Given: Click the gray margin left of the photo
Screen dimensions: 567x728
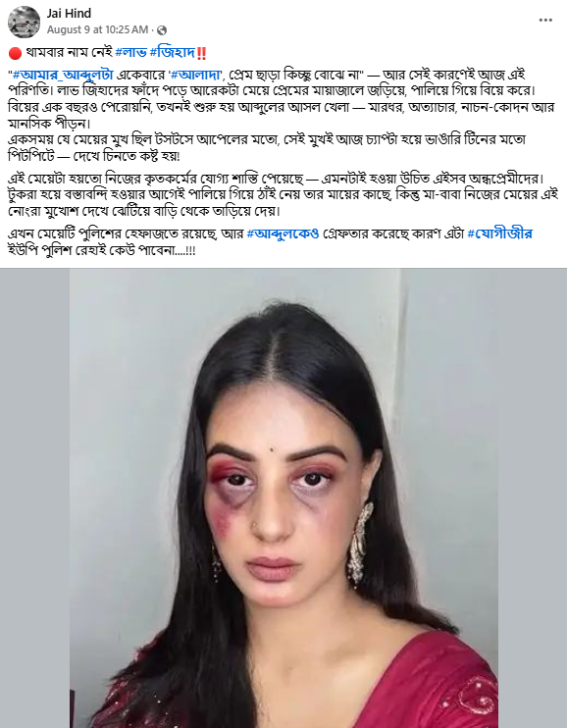Looking at the screenshot, I should point(35,498).
